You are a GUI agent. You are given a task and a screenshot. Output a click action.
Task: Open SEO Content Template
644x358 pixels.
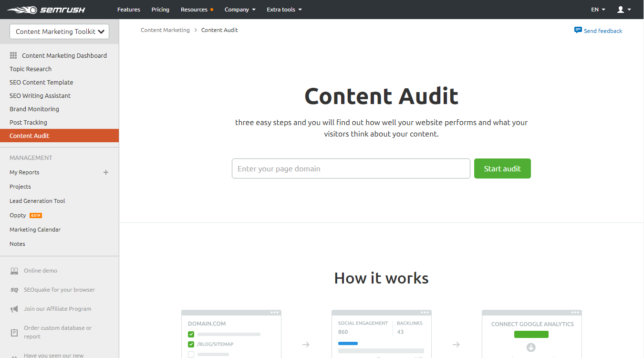pos(42,82)
